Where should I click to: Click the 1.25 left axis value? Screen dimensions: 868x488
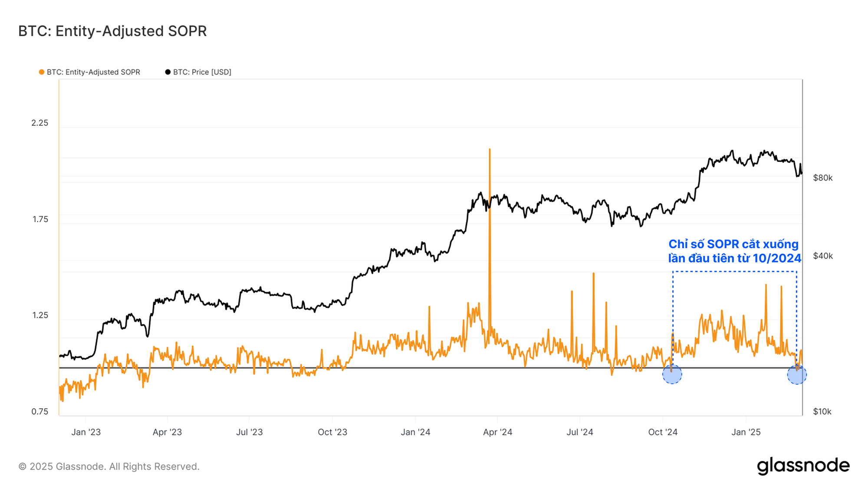(x=40, y=315)
